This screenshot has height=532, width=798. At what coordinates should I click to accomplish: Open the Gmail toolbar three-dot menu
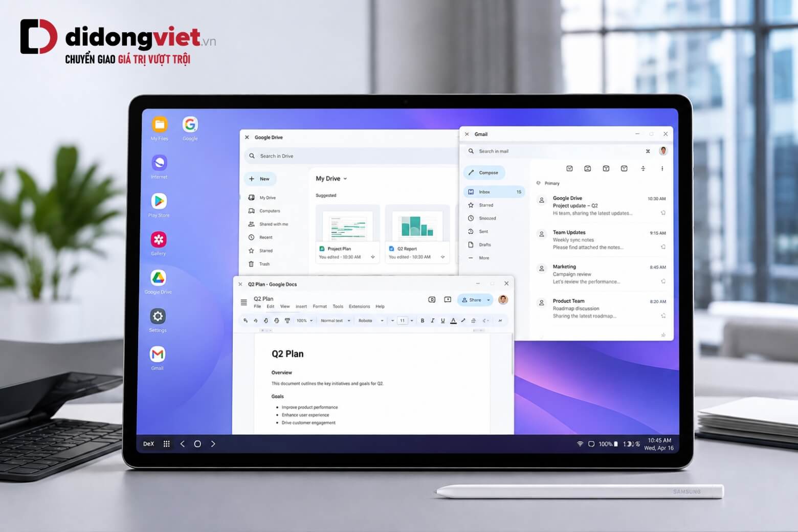(662, 168)
